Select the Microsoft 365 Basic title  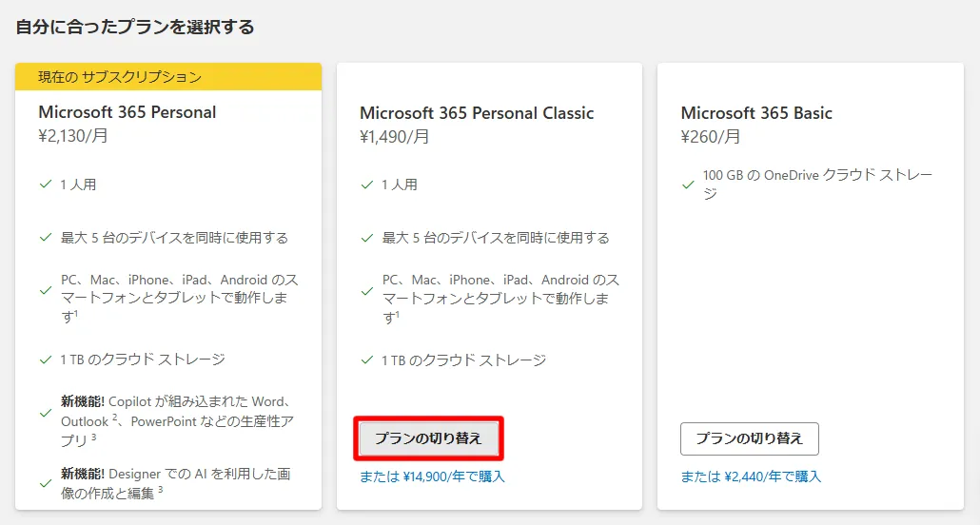click(756, 113)
